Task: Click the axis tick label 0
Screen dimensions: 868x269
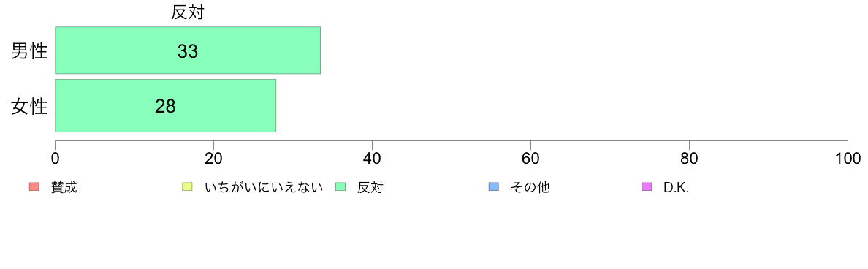Action: coord(56,159)
